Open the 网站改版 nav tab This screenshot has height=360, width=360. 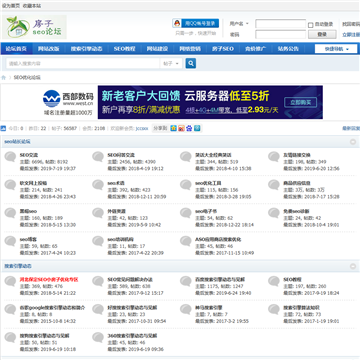(x=48, y=49)
